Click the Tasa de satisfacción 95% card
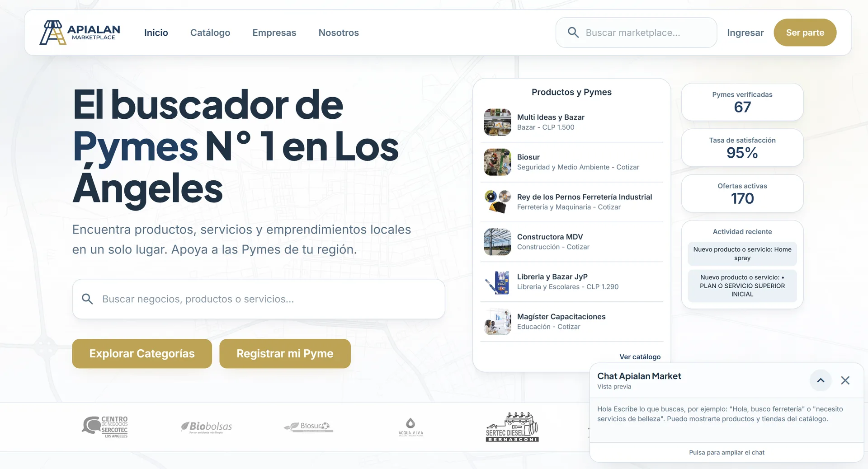 click(x=742, y=148)
